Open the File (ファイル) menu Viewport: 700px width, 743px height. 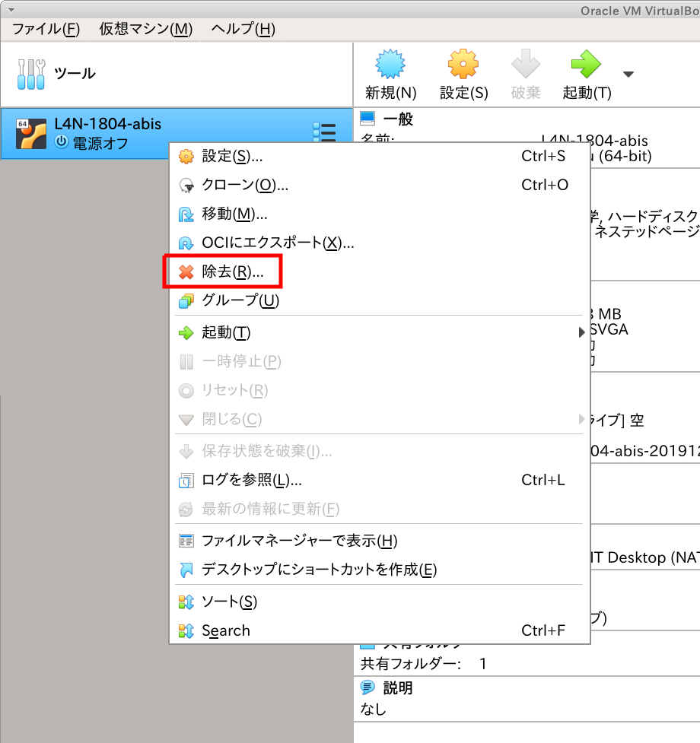pos(46,29)
